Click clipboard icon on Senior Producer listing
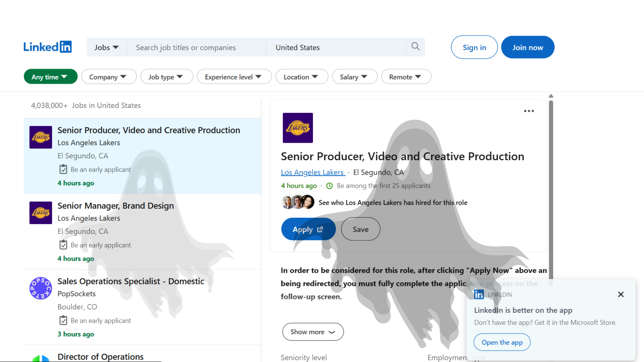Image resolution: width=644 pixels, height=362 pixels. point(63,169)
